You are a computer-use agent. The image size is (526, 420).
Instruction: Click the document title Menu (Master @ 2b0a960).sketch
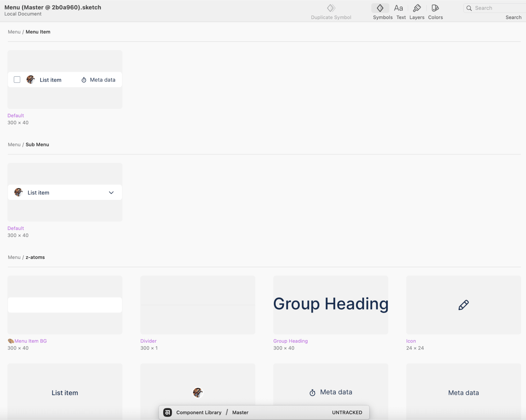click(53, 7)
